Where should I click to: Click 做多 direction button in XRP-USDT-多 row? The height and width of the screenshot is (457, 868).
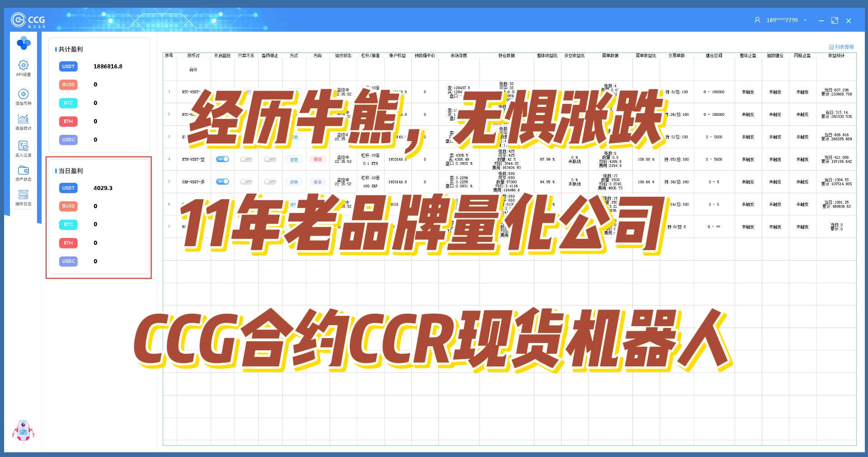tap(318, 182)
